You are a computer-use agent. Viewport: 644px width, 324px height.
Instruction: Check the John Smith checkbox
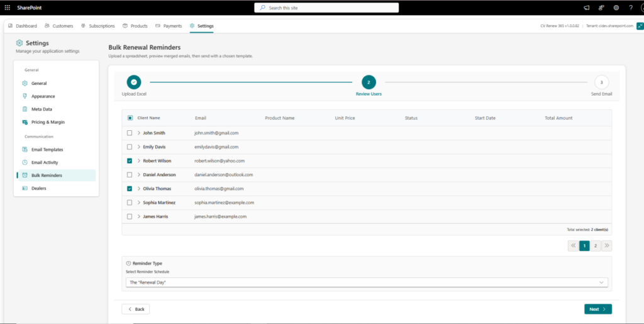[x=130, y=133]
